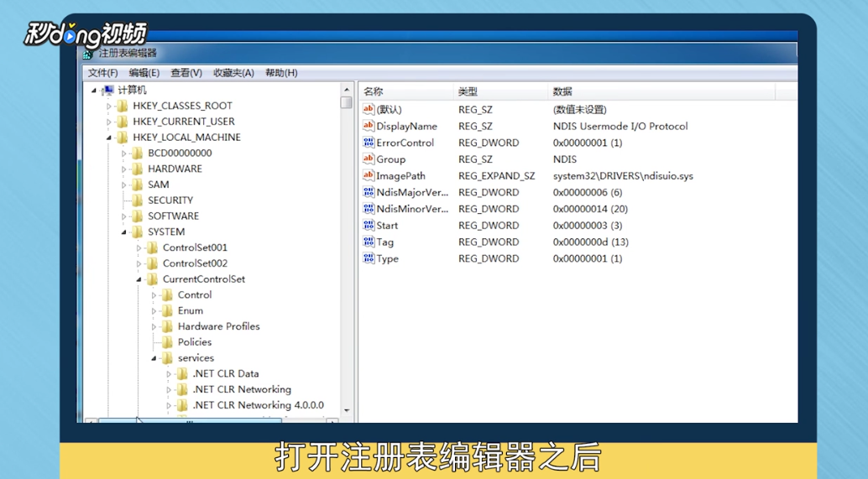Click the SAM folder icon
The width and height of the screenshot is (868, 479).
point(138,185)
